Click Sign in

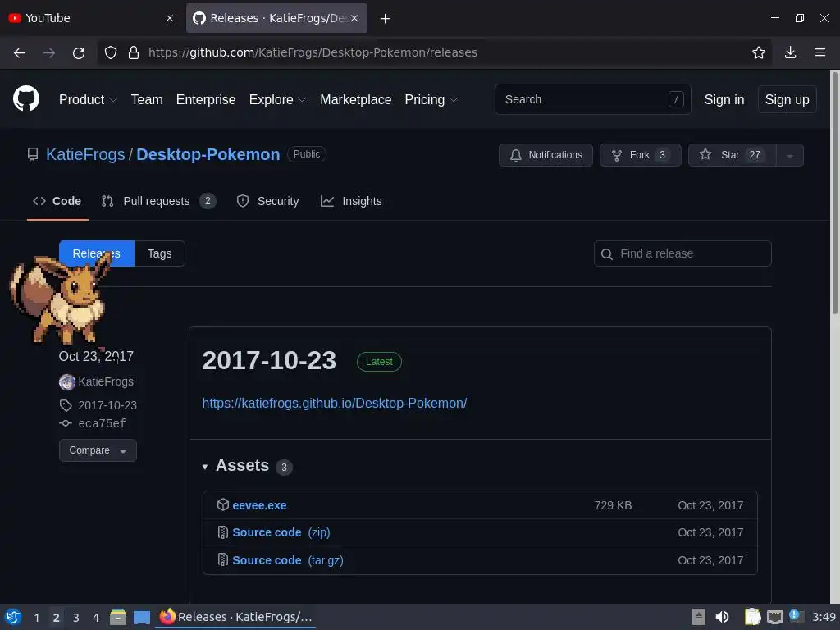(724, 99)
